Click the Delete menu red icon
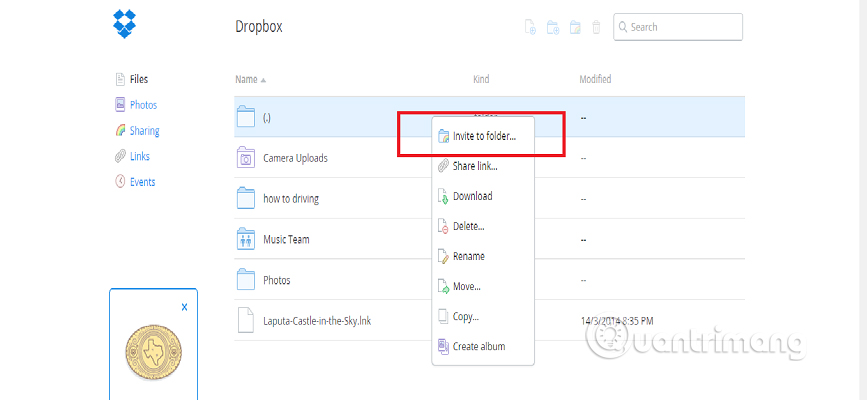 (x=443, y=226)
